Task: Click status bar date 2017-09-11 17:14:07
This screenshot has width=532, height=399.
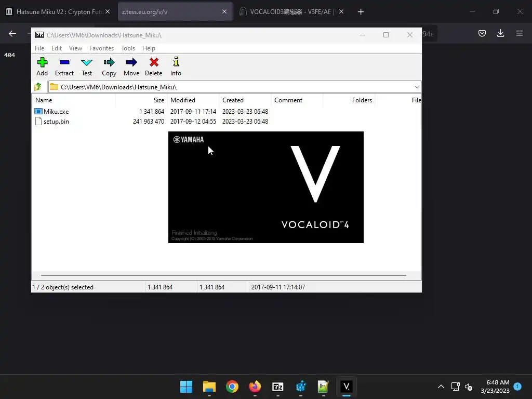Action: click(x=278, y=287)
